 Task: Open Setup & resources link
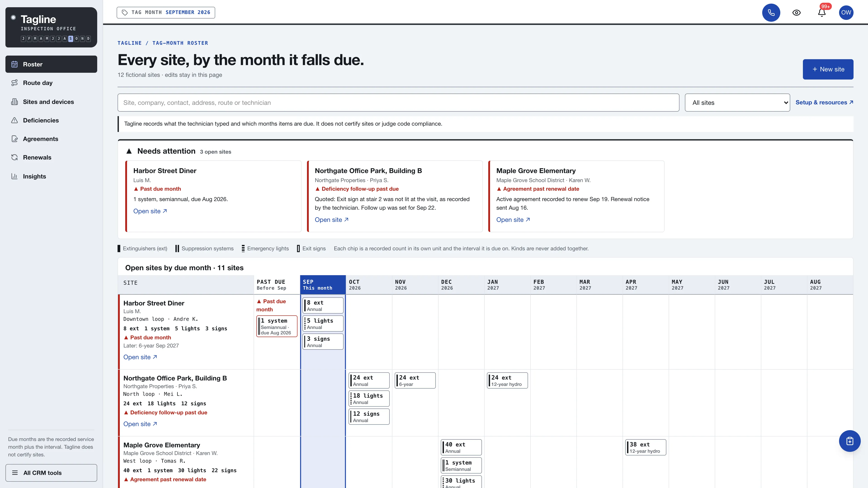point(824,102)
